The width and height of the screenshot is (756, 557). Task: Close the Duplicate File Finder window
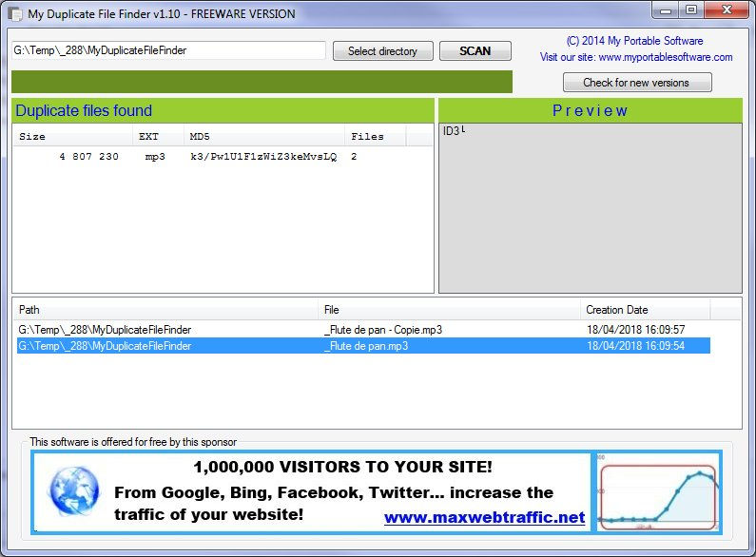coord(727,10)
